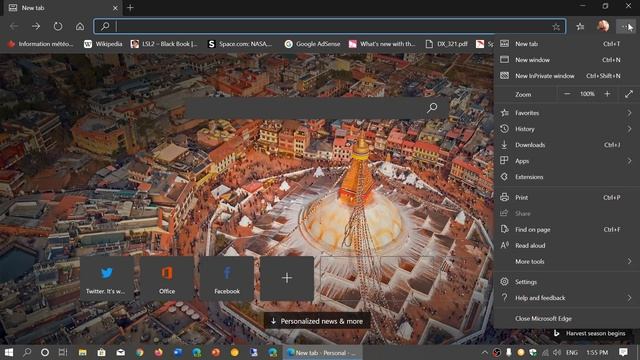Expand the Favorites submenu
The width and height of the screenshot is (640, 360).
567,113
